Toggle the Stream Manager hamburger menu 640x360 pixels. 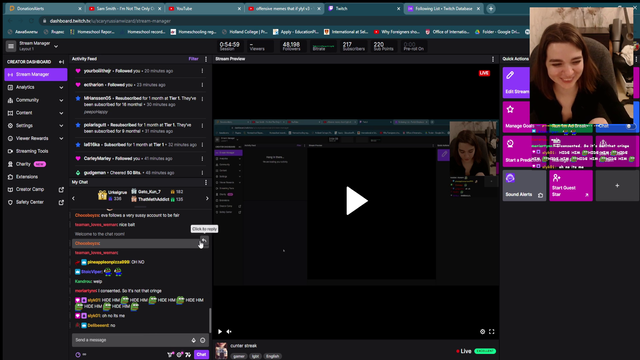point(11,46)
